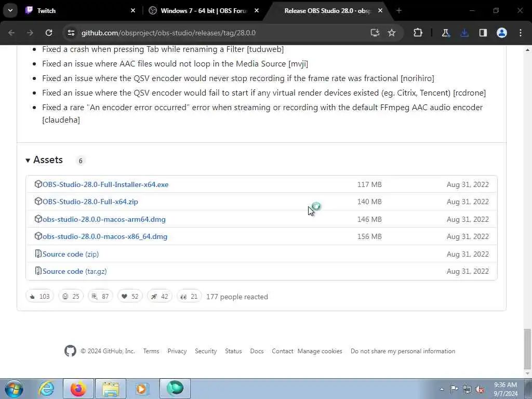This screenshot has height=399, width=532.
Task: Open the Security footer link
Action: 206,351
